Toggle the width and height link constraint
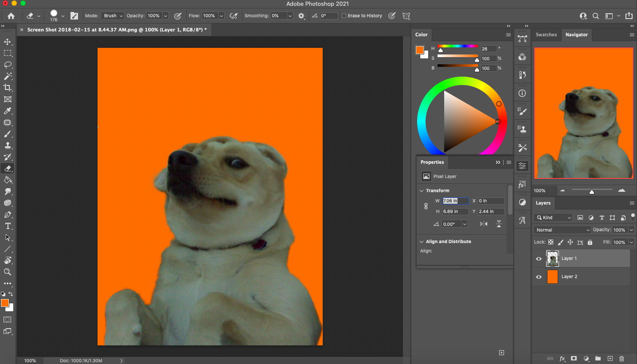Screen dimensions: 637x364 (x=426, y=206)
